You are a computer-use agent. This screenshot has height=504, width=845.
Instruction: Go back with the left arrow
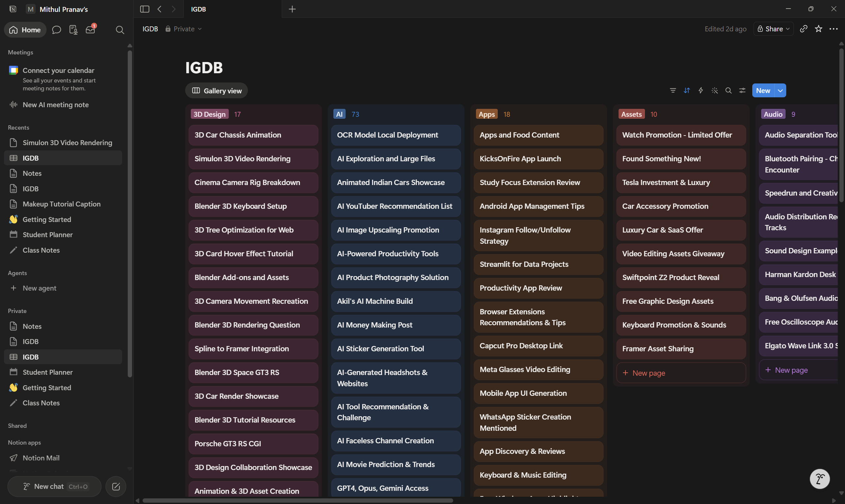(x=159, y=9)
